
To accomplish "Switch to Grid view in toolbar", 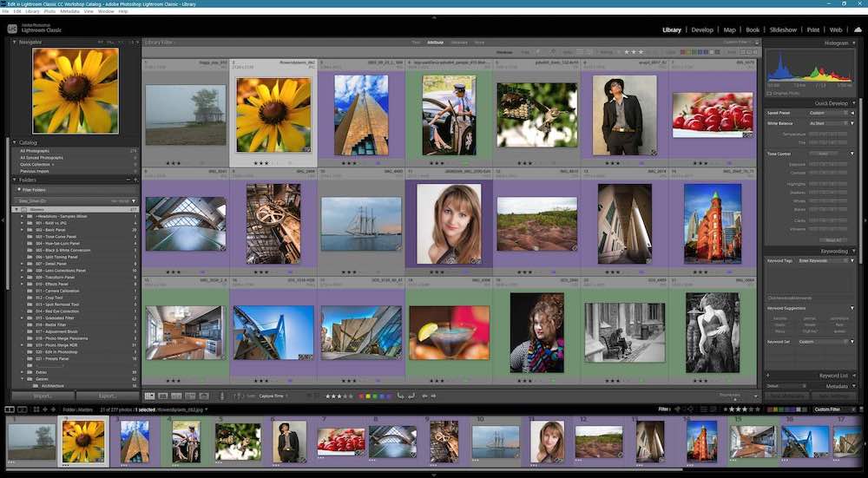I will pyautogui.click(x=149, y=396).
